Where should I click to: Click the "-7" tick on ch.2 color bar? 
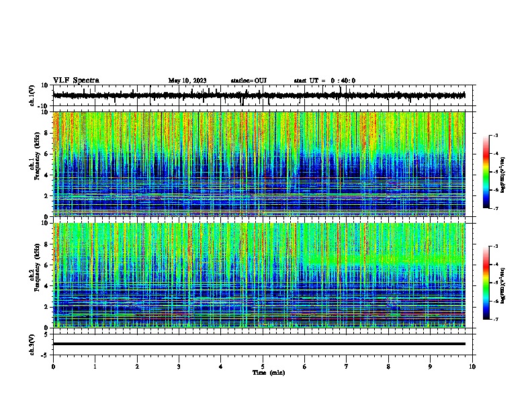tap(495, 319)
